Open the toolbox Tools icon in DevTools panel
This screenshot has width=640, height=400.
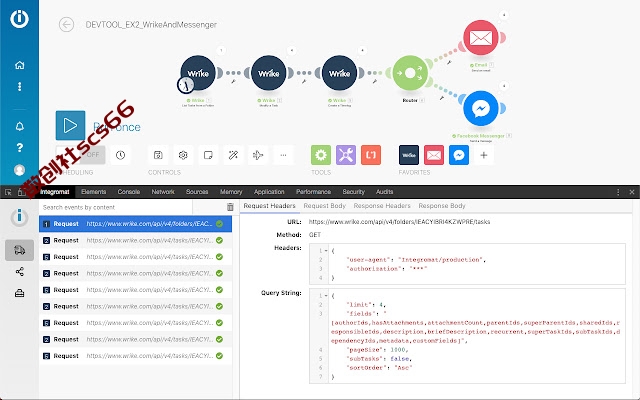[19, 293]
